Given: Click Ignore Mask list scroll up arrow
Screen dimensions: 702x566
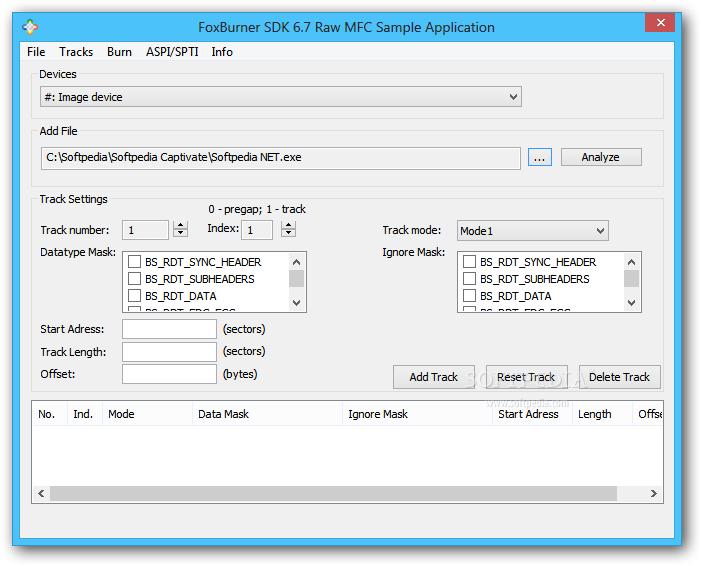Looking at the screenshot, I should [x=631, y=262].
